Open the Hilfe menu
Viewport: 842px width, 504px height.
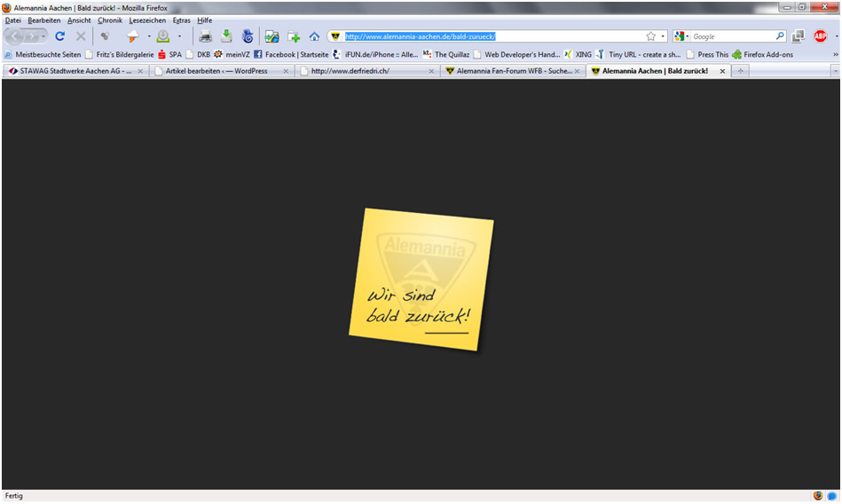205,20
